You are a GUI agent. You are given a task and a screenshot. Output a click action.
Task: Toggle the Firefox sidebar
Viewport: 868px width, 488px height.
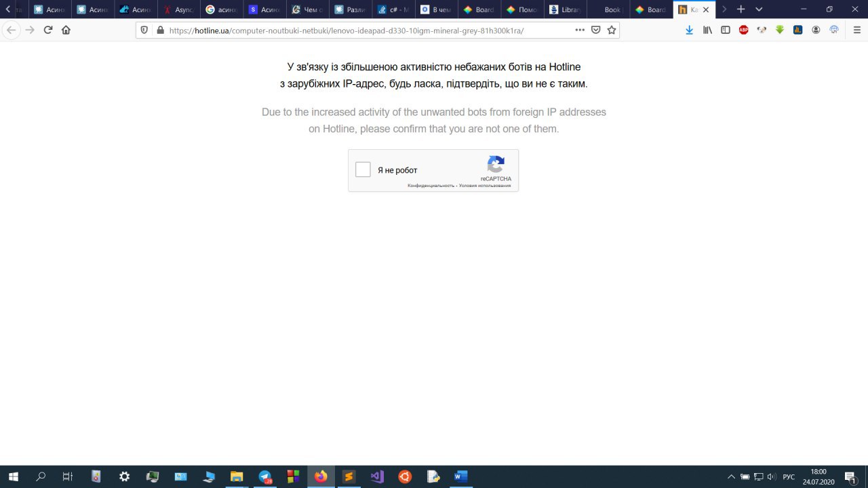pyautogui.click(x=726, y=30)
